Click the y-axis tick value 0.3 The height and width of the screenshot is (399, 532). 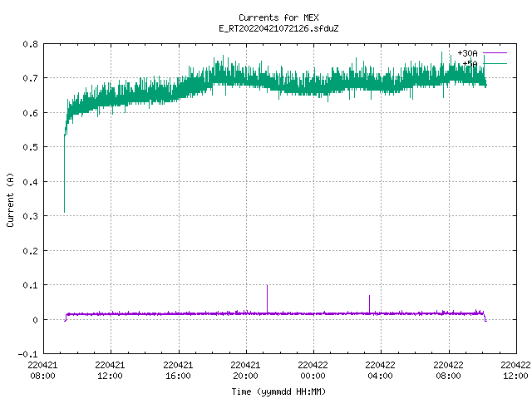click(x=30, y=216)
